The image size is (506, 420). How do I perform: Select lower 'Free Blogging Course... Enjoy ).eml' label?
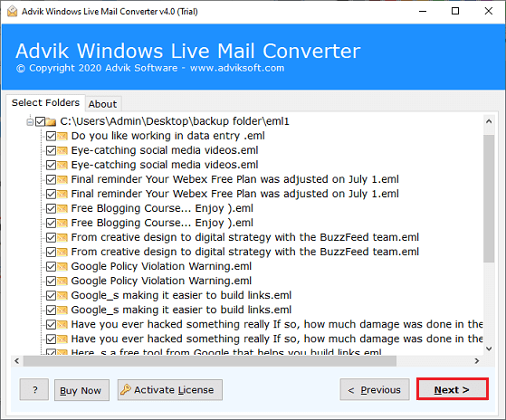point(162,223)
